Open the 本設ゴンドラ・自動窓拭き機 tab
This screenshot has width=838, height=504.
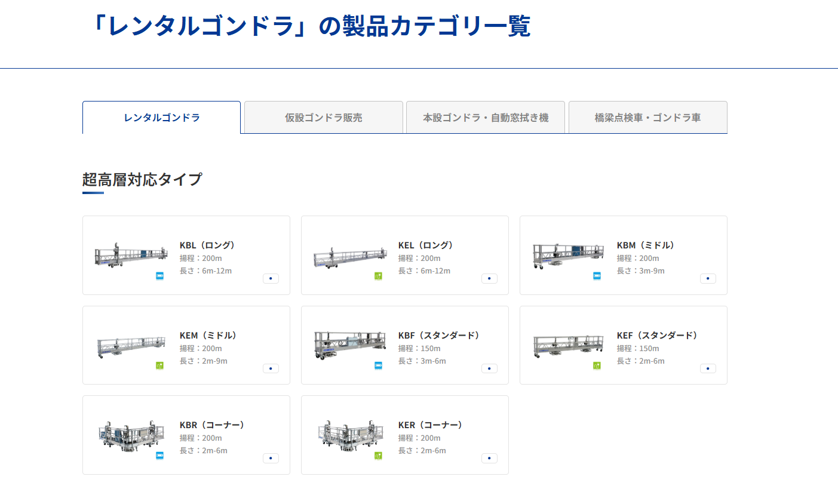(x=485, y=117)
